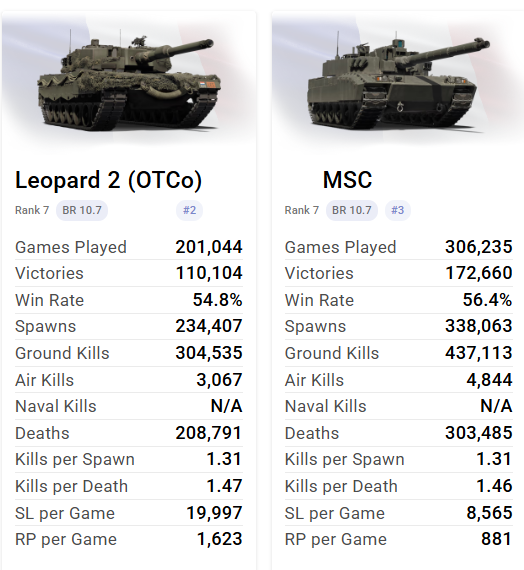Click the BR 10.7 badge on MSC card
Screen dimensions: 524x570
pos(352,210)
